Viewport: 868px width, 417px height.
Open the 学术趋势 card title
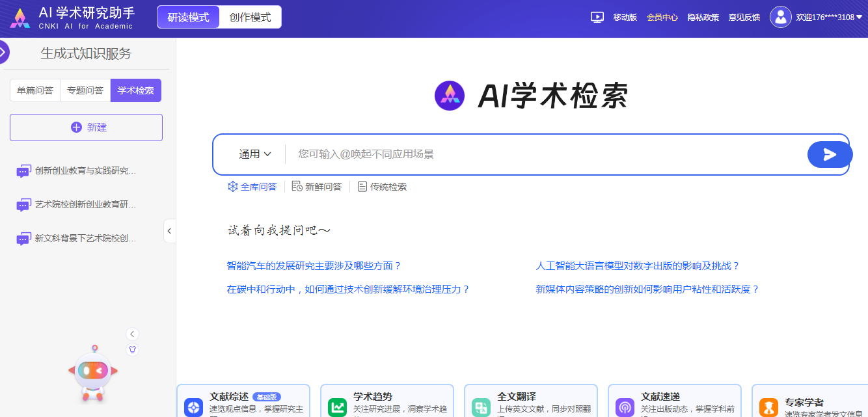[373, 397]
